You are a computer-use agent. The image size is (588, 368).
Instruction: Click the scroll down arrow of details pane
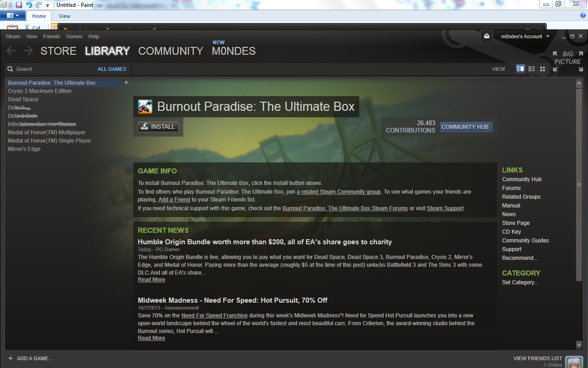579,345
